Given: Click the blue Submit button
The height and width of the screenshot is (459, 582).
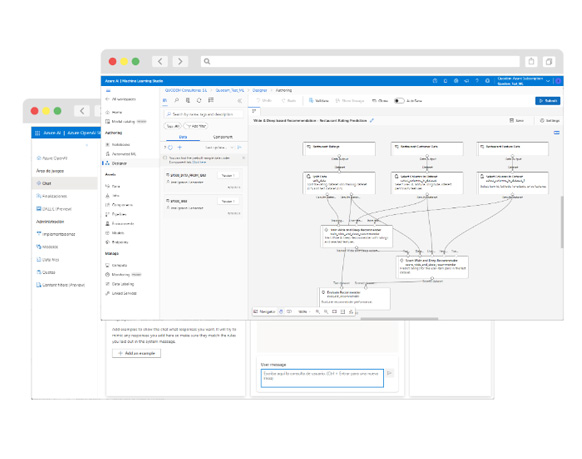Looking at the screenshot, I should point(547,101).
